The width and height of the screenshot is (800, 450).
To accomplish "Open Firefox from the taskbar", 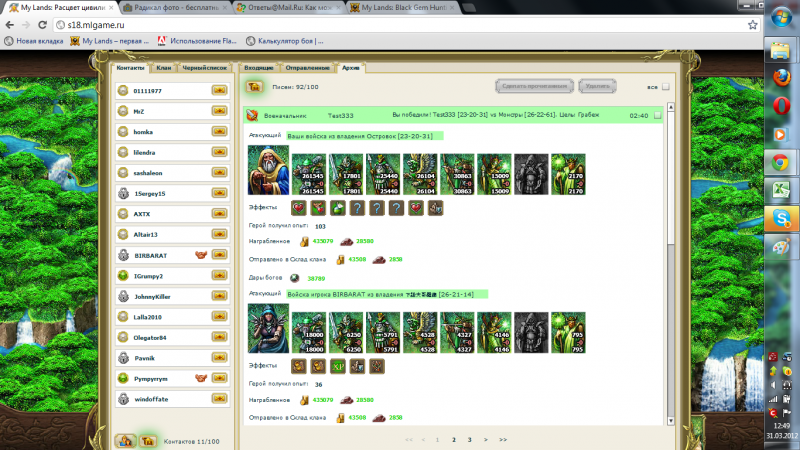I will coord(781,78).
